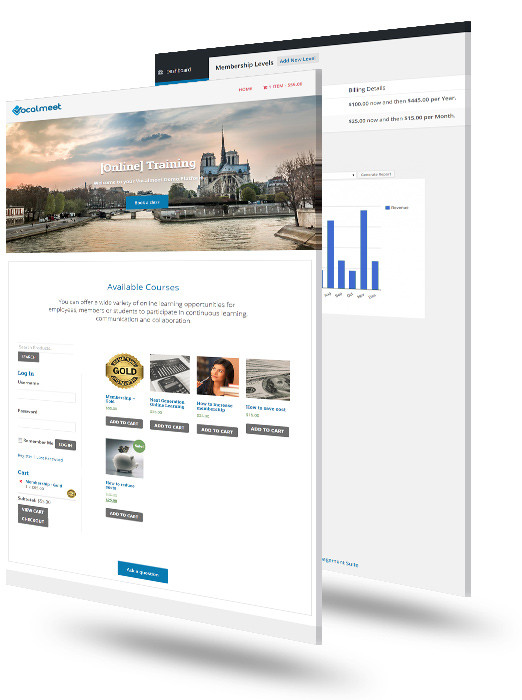
Task: Click the $35.00 now billing row text
Action: point(401,119)
